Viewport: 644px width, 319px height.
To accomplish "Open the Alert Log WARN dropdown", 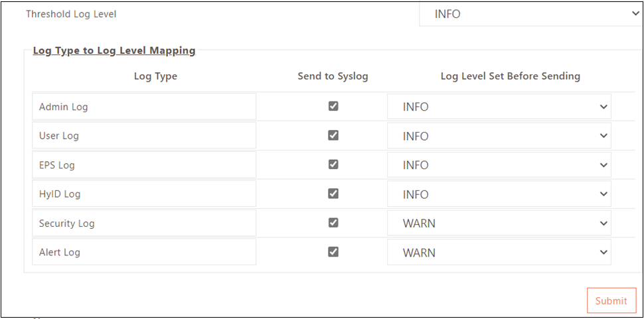I will coord(499,252).
